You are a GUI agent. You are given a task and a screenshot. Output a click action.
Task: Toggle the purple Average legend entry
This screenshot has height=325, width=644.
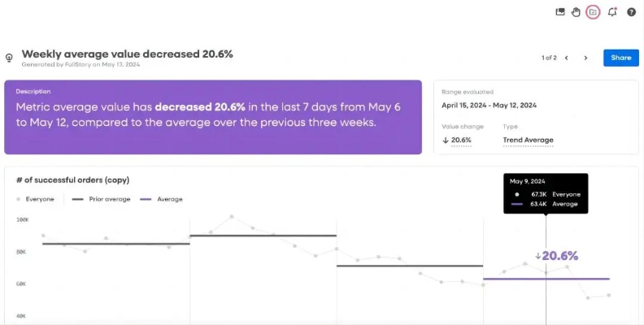(x=162, y=199)
